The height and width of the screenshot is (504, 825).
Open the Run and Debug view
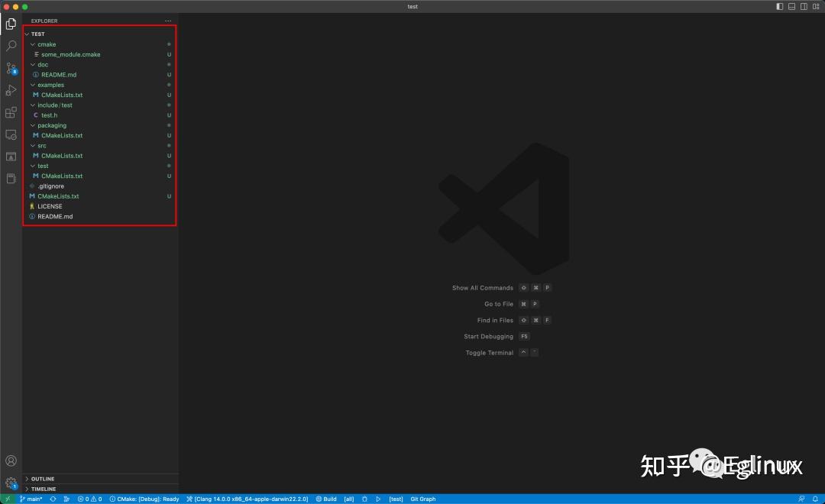coord(11,90)
